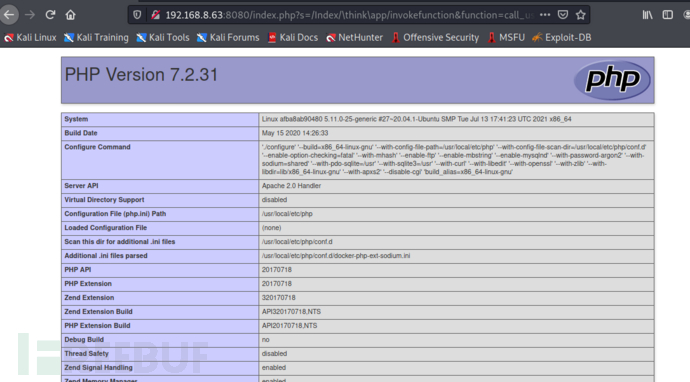Open Kali Docs bookmark
Image resolution: width=690 pixels, height=382 pixels.
pyautogui.click(x=293, y=38)
